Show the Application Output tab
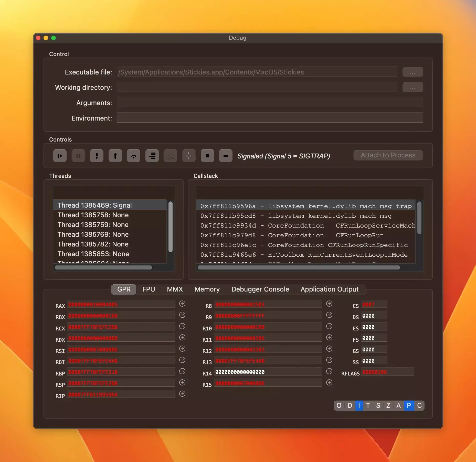This screenshot has height=462, width=476. [330, 289]
